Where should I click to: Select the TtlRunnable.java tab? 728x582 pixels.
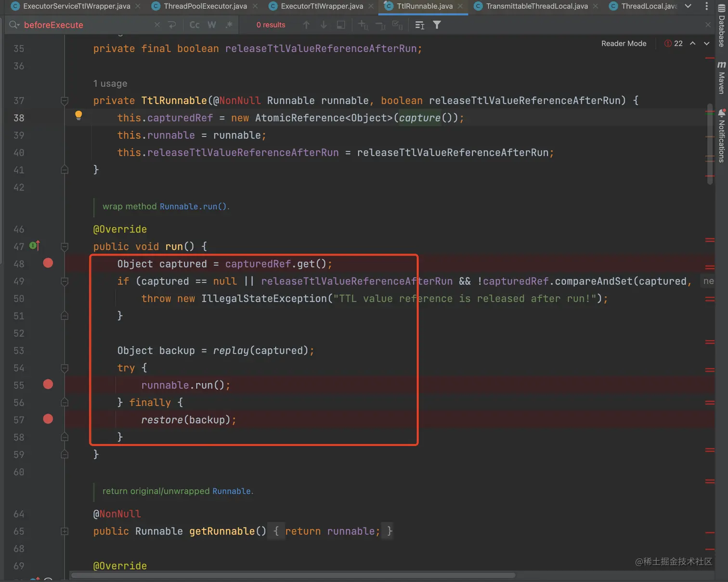coord(424,6)
